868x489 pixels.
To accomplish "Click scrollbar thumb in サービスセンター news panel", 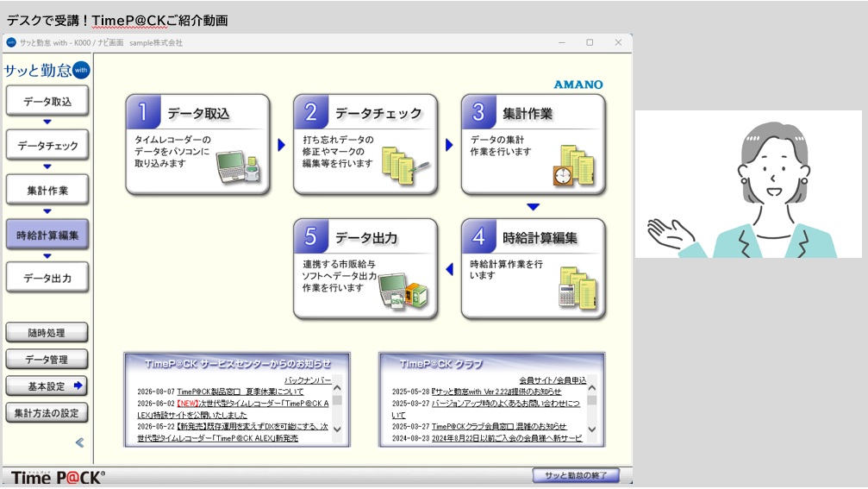I will 337,400.
